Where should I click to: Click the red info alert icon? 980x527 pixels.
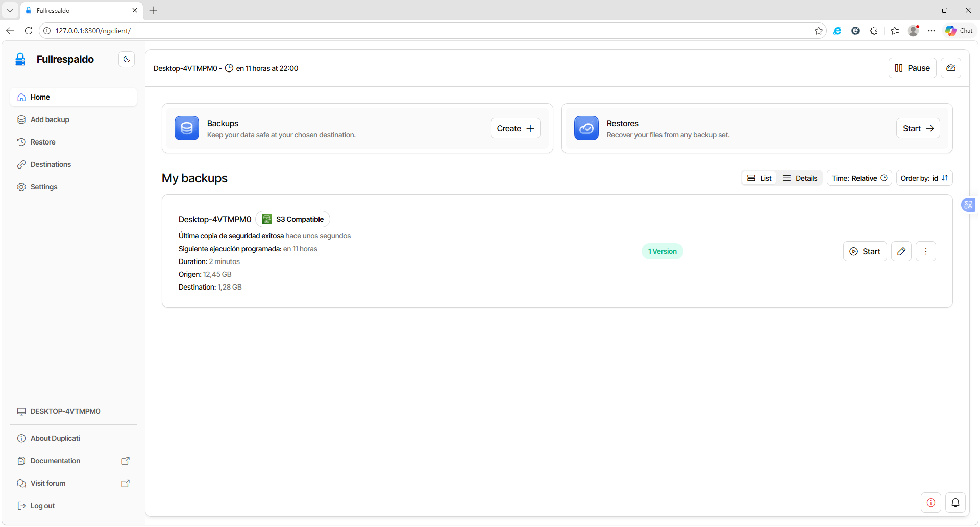point(931,502)
